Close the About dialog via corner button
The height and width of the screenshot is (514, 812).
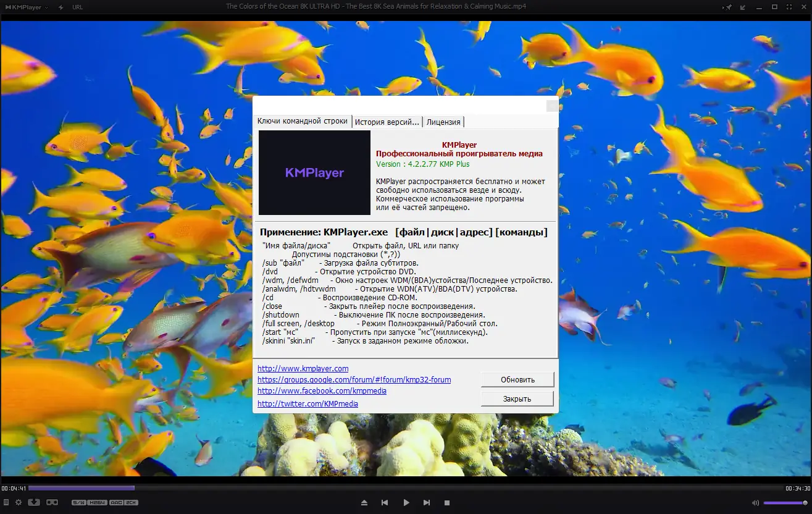pos(552,106)
